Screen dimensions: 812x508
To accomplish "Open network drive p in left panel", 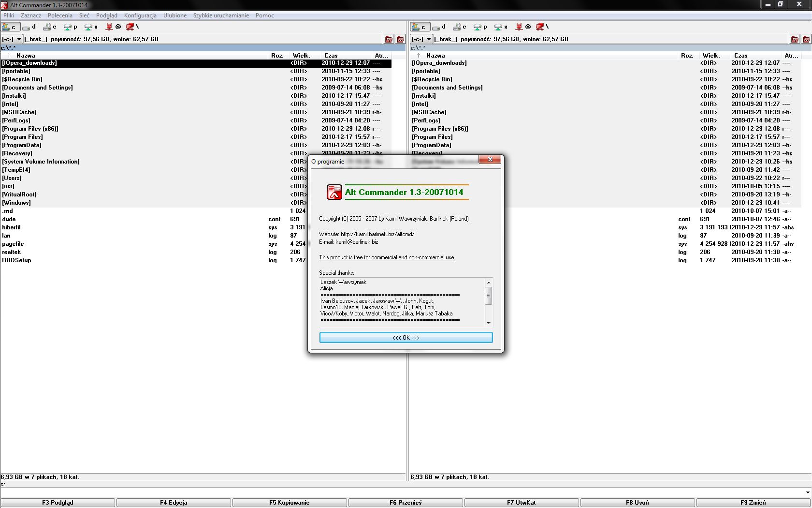I will (x=71, y=27).
